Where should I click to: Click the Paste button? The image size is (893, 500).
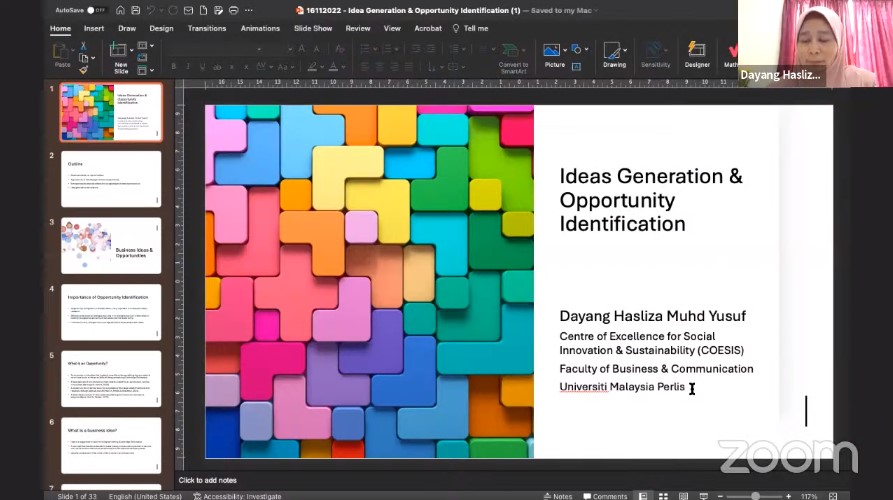(x=62, y=55)
